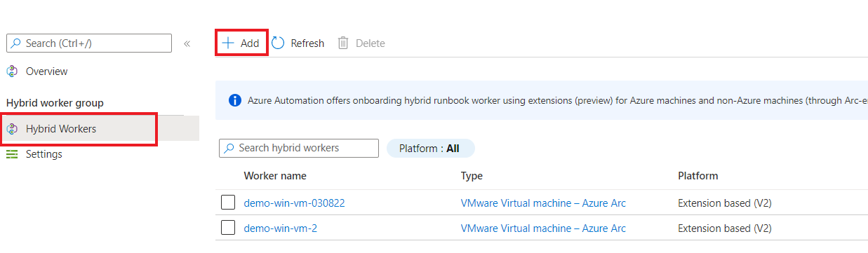Click the Add button in toolbar
Screen dimensions: 868x253
(241, 43)
